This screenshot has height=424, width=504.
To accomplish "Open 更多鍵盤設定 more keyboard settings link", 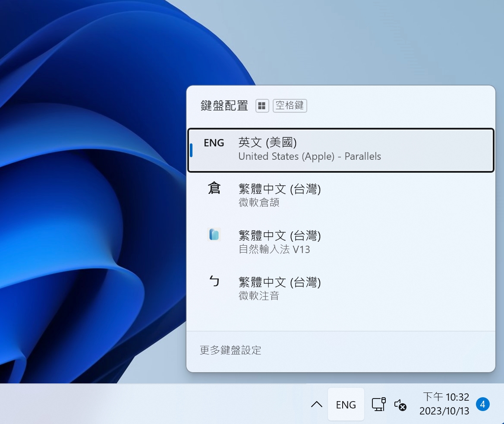I will [x=230, y=350].
